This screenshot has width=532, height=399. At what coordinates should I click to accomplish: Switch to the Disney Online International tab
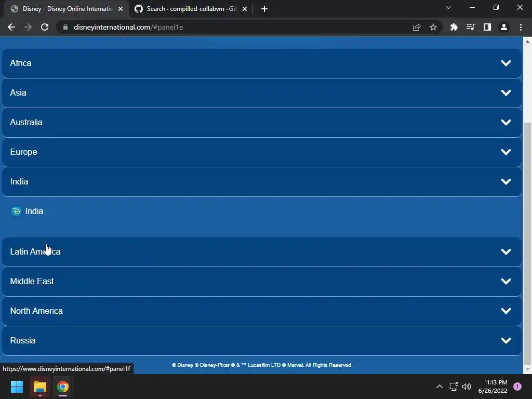[x=66, y=9]
